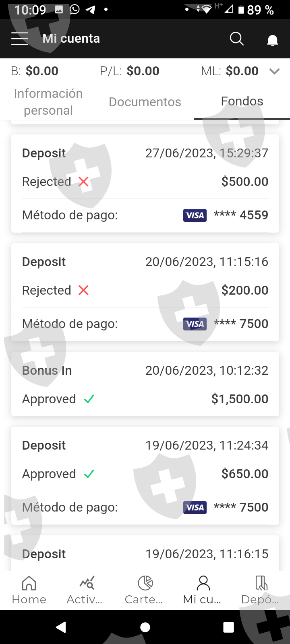Open notifications bell
The height and width of the screenshot is (644, 290).
[x=273, y=40]
